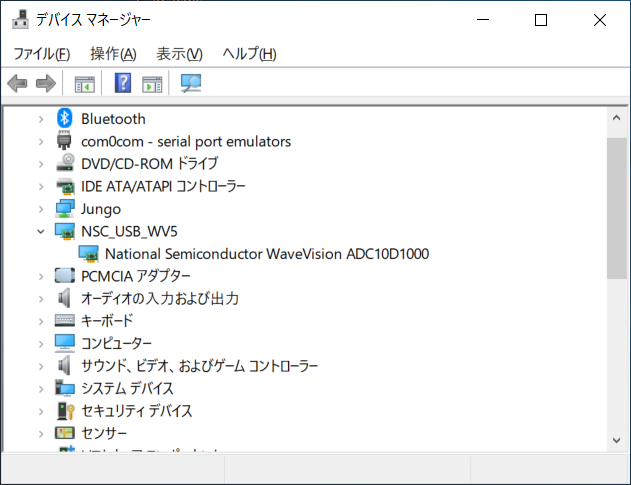Select 'PCMCIA アダプター' label
Screen dimensions: 631x485
[136, 276]
